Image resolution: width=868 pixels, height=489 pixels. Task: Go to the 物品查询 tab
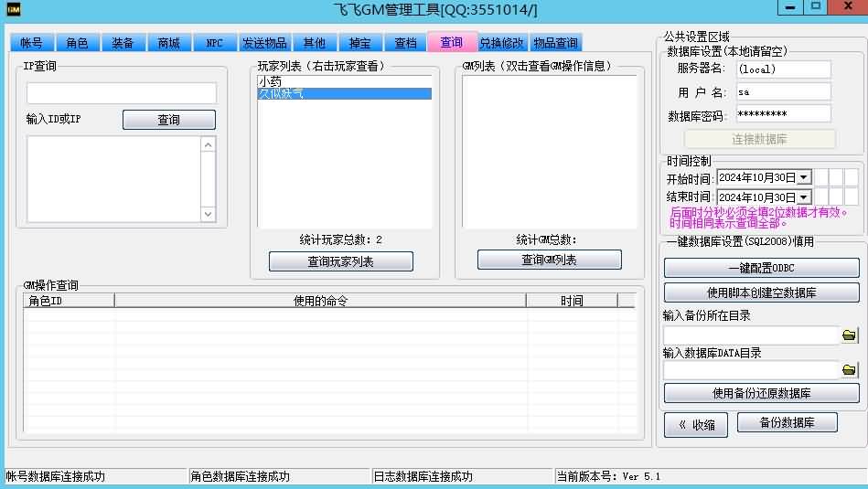555,43
